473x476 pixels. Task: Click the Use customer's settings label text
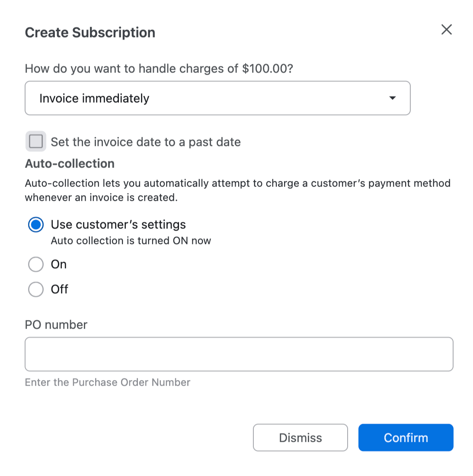(118, 225)
